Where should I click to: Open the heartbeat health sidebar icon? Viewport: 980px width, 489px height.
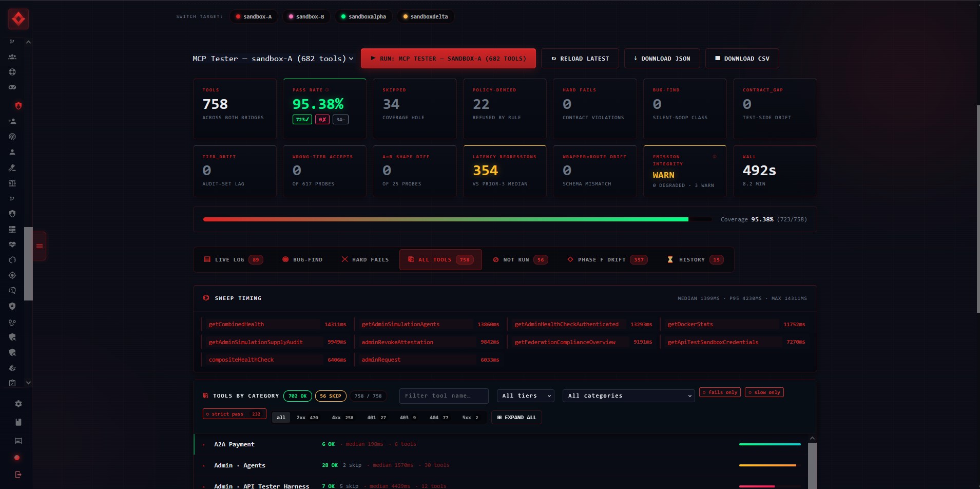pos(12,244)
